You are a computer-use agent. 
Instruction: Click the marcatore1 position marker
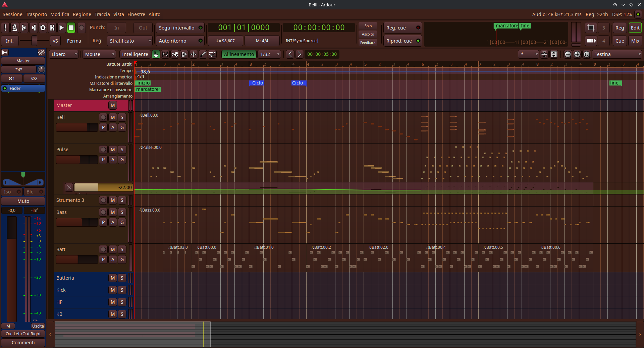[x=148, y=90]
